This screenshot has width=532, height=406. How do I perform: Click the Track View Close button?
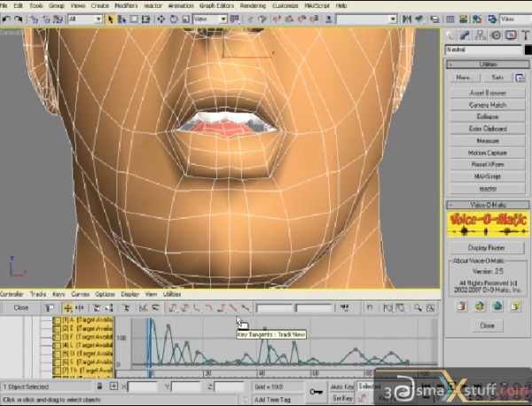pyautogui.click(x=21, y=308)
